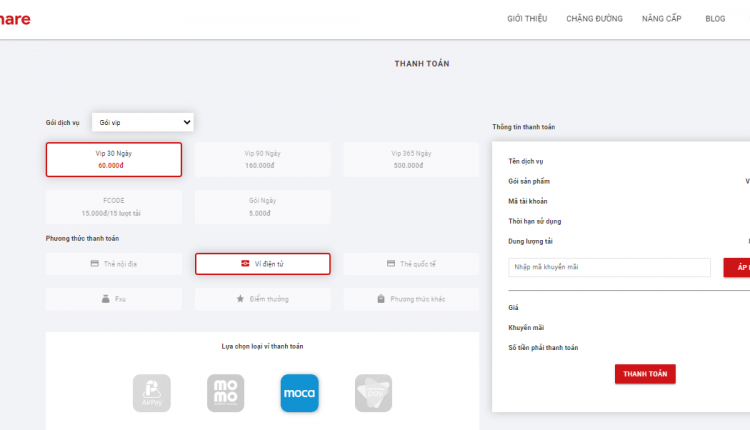750x430 pixels.
Task: Select the ViettelPay wallet icon
Action: coord(374,393)
